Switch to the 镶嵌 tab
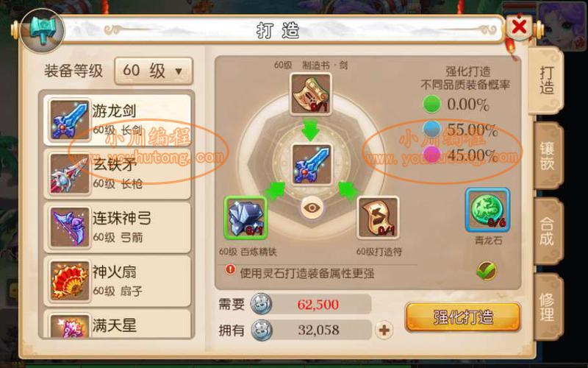 coord(548,155)
